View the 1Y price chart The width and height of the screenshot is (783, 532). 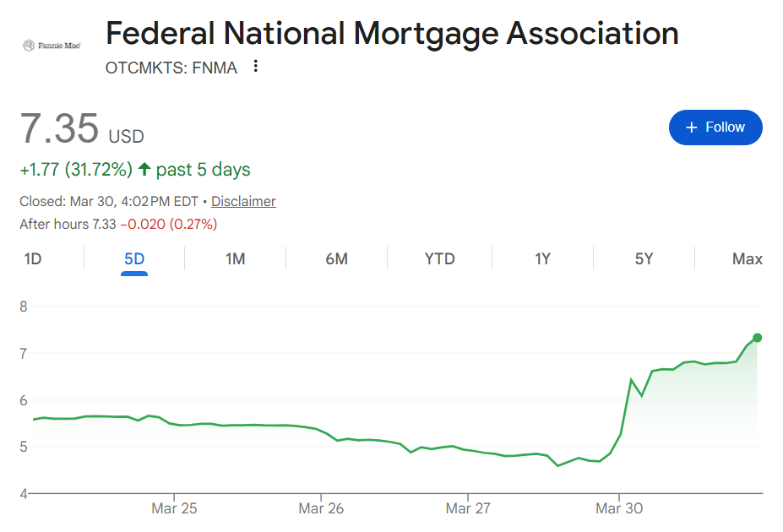pyautogui.click(x=542, y=259)
